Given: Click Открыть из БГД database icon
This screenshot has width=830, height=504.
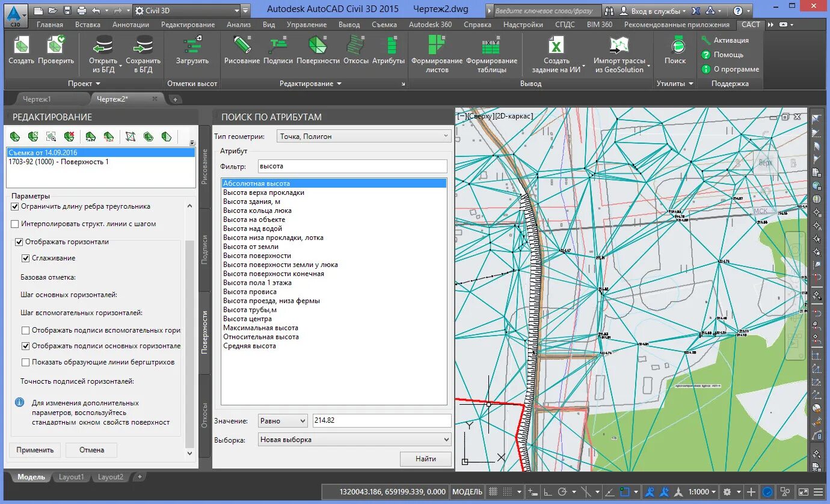Looking at the screenshot, I should point(103,46).
